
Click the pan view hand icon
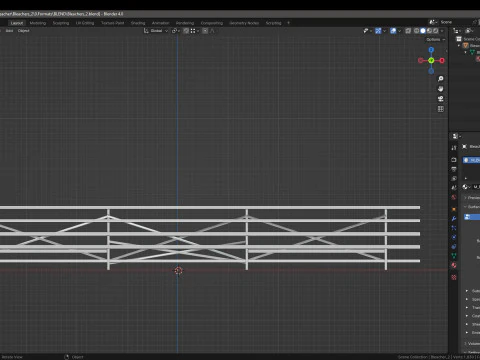[441, 89]
